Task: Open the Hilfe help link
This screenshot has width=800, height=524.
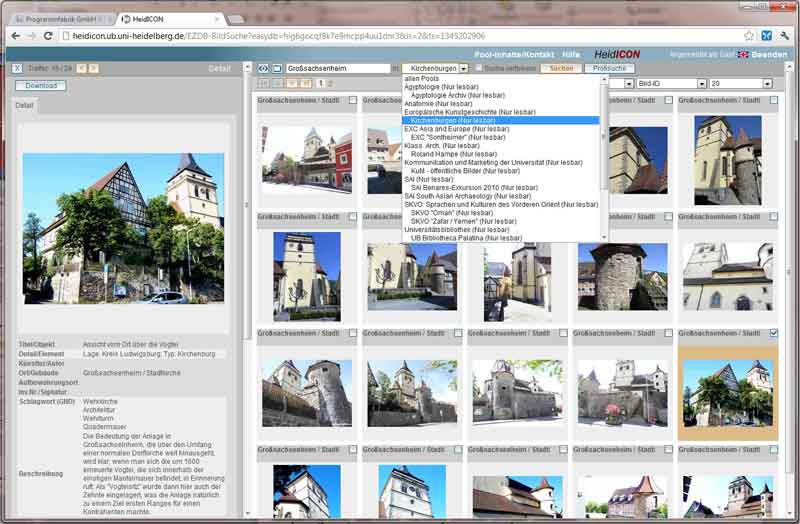Action: pyautogui.click(x=571, y=54)
